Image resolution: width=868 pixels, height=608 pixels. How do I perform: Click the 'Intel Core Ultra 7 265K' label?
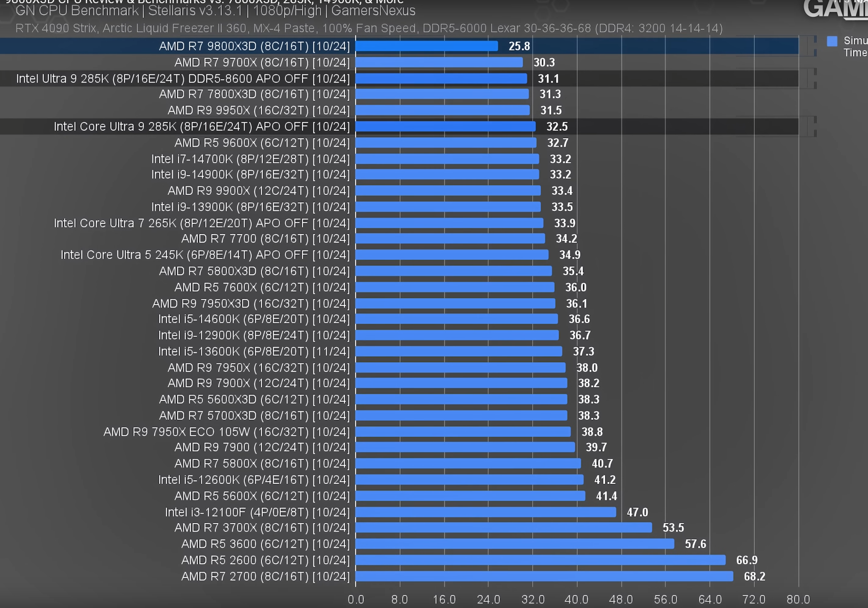tap(202, 223)
